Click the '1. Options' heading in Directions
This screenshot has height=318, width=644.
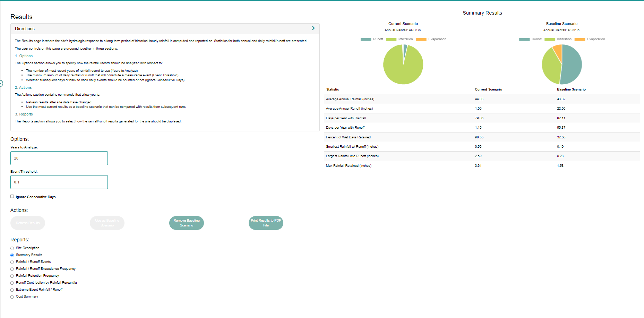(x=24, y=56)
